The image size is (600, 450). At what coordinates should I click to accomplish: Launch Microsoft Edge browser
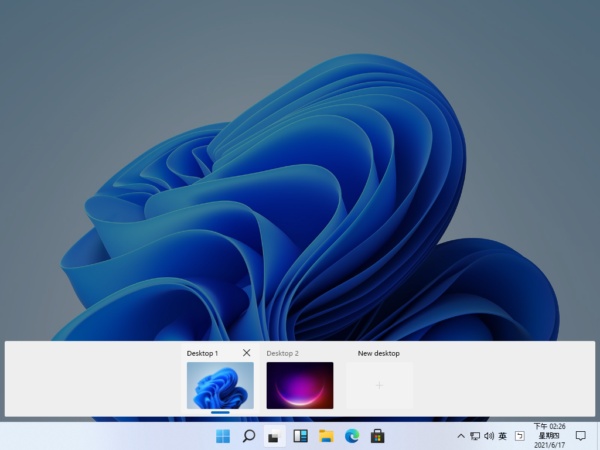pyautogui.click(x=352, y=436)
